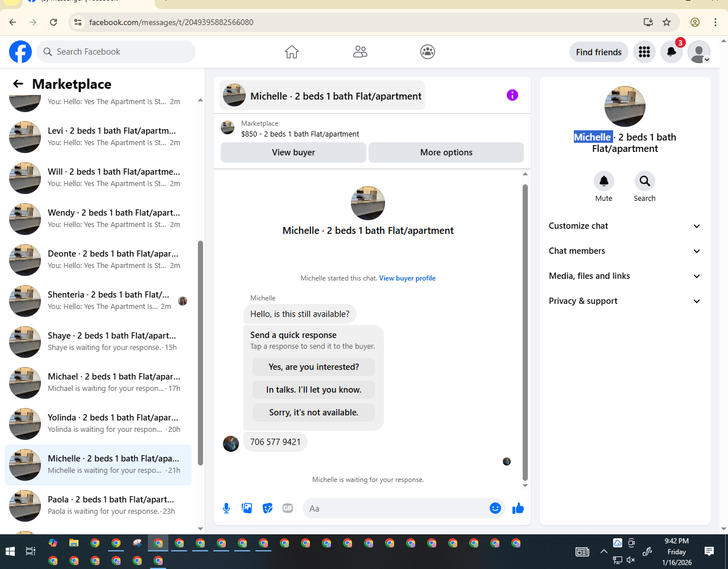The image size is (728, 569).
Task: Attach a file with the photo icon
Action: pos(247,508)
